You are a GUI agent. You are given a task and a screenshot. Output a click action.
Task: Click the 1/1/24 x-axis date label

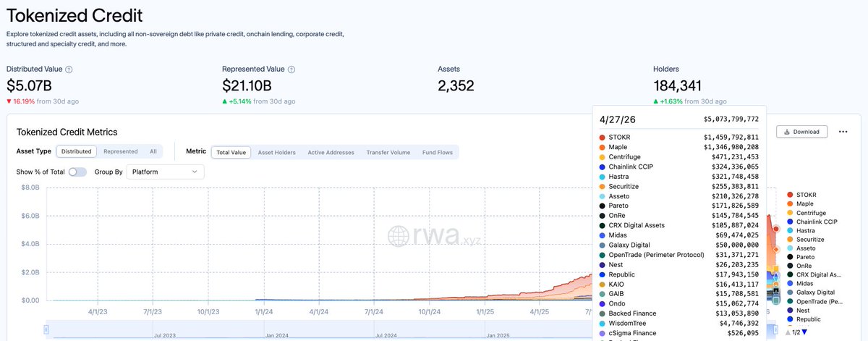tap(264, 312)
